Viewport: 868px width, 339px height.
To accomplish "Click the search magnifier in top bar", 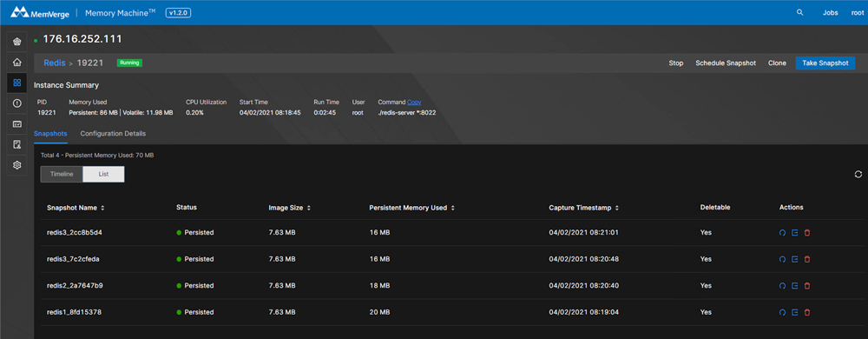I will pos(799,12).
